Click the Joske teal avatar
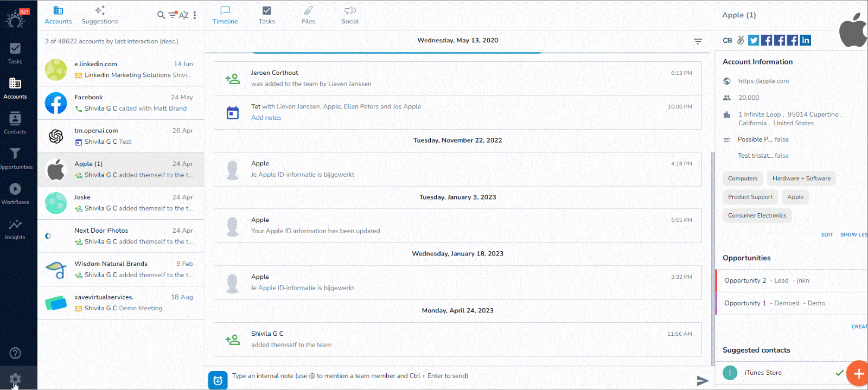Screen dimensions: 868x390 pyautogui.click(x=56, y=203)
